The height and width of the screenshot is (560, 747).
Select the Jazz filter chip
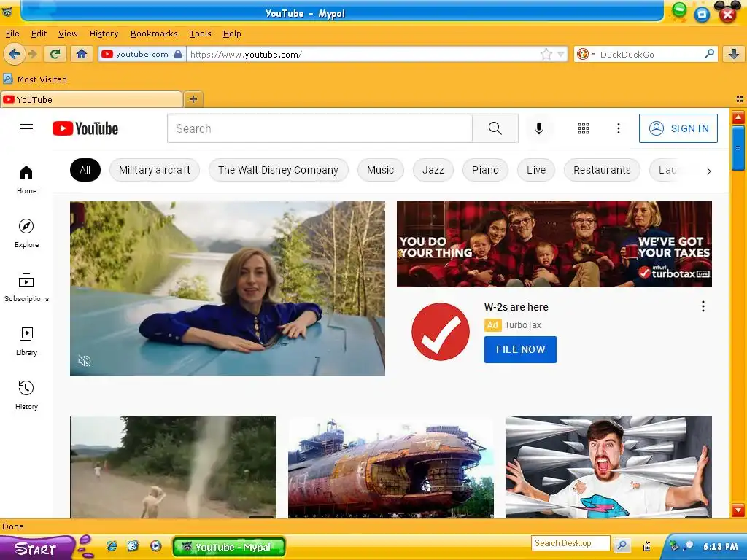tap(433, 170)
